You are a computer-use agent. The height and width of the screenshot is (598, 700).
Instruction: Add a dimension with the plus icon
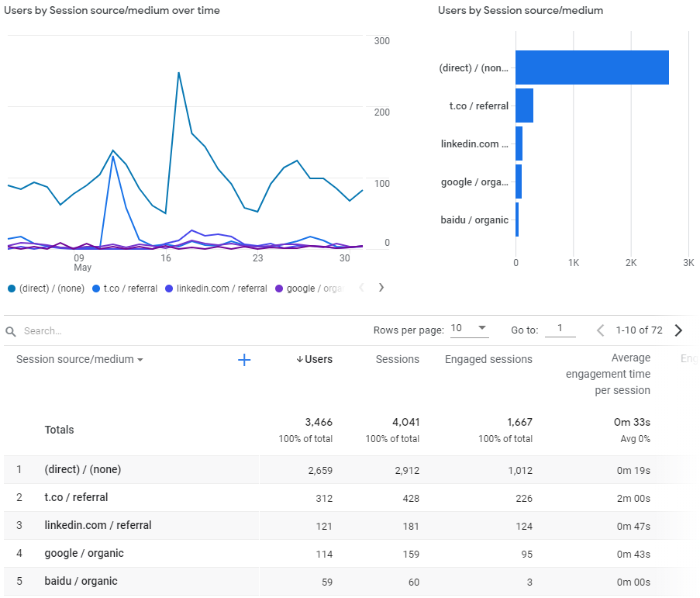pos(244,360)
